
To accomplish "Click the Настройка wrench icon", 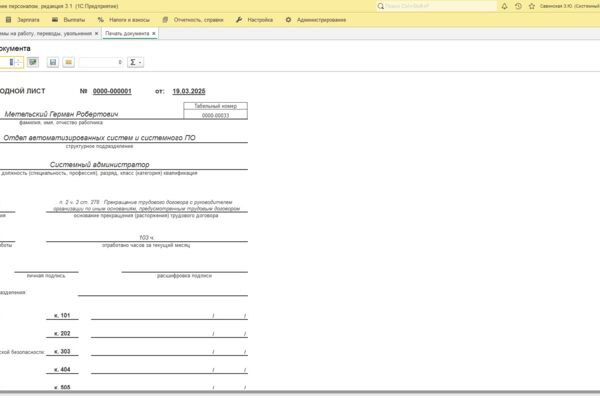I will (x=239, y=20).
